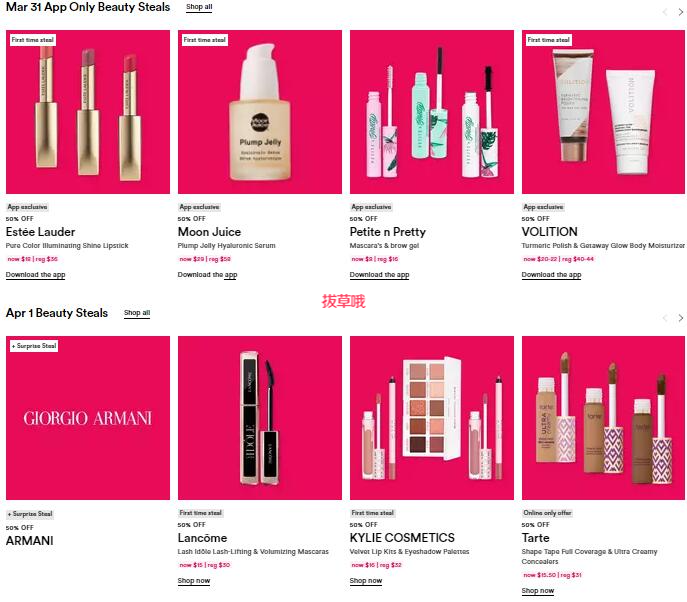View Petite n Pretty mascara product image
Screen dimensions: 687x602
pos(432,112)
